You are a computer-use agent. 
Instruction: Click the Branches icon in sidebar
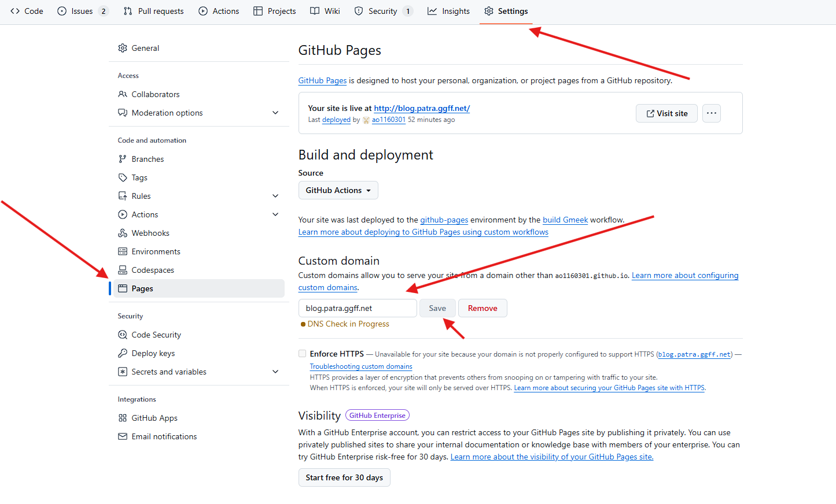click(x=123, y=159)
